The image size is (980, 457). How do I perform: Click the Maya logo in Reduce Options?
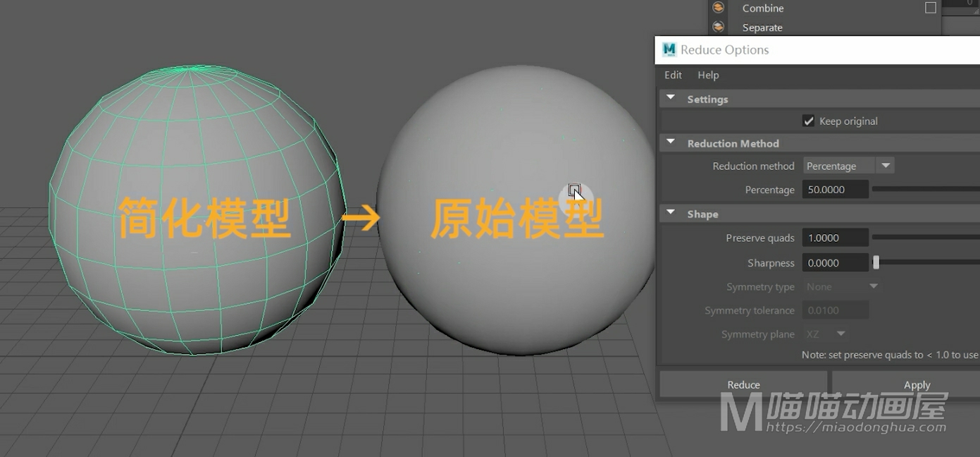point(669,49)
